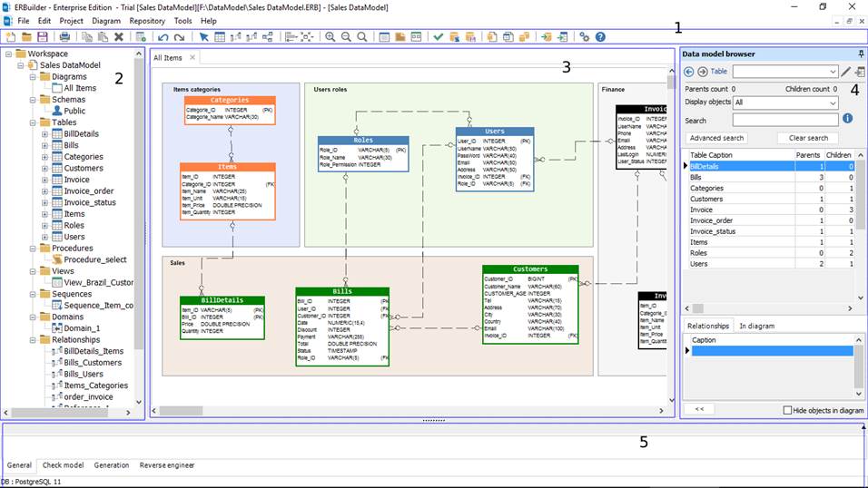Viewport: 868px width, 488px height.
Task: Click the pencil edit icon in browser
Action: click(x=846, y=72)
